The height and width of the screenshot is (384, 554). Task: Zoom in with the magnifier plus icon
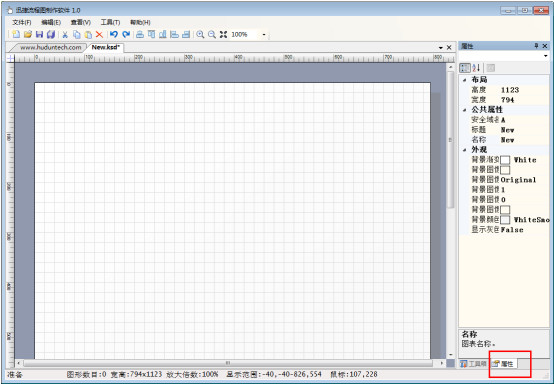[x=200, y=34]
